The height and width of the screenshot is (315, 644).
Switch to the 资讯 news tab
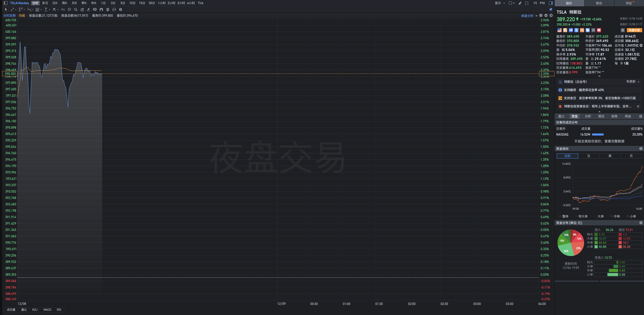(x=599, y=3)
